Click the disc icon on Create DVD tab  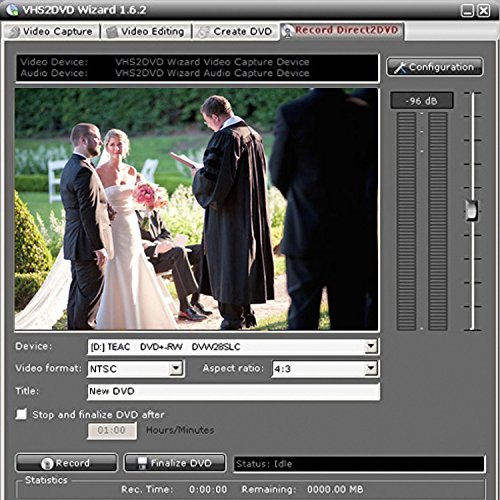[x=203, y=32]
